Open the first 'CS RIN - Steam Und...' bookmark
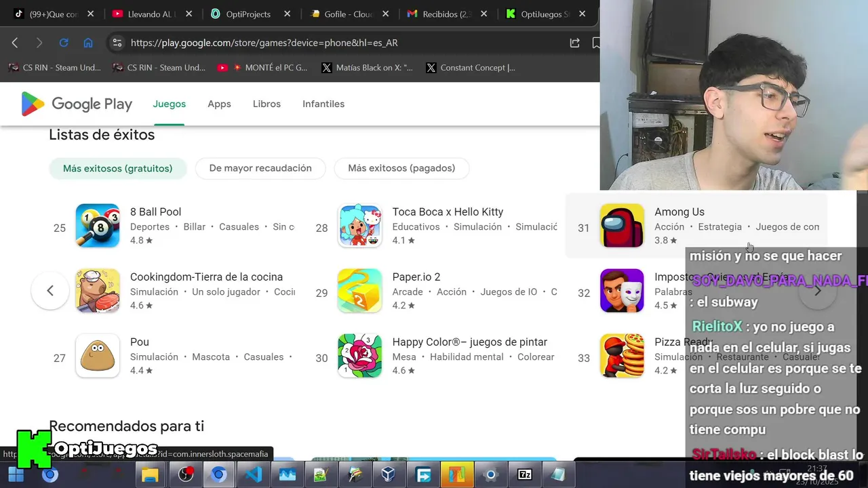The width and height of the screenshot is (868, 488). click(54, 68)
